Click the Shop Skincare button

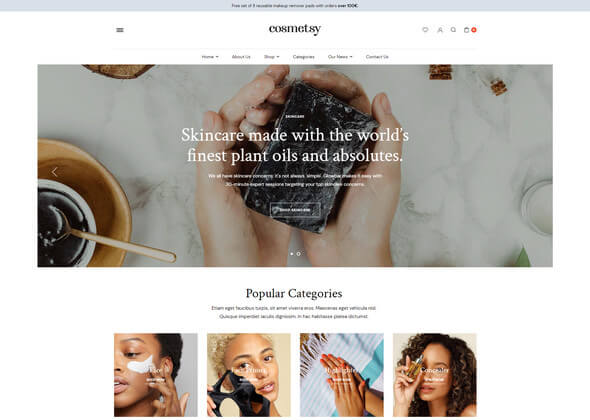pos(295,210)
